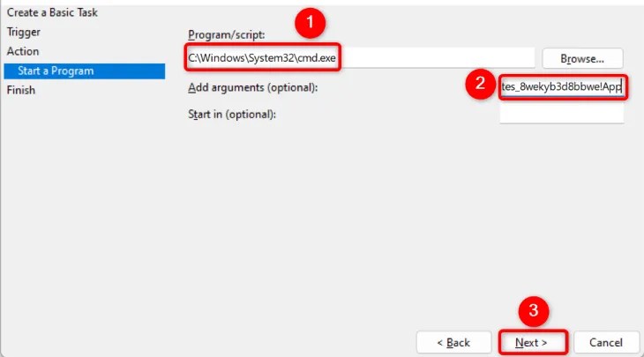Click the Start in (optional): label
The image size is (644, 357).
232,114
